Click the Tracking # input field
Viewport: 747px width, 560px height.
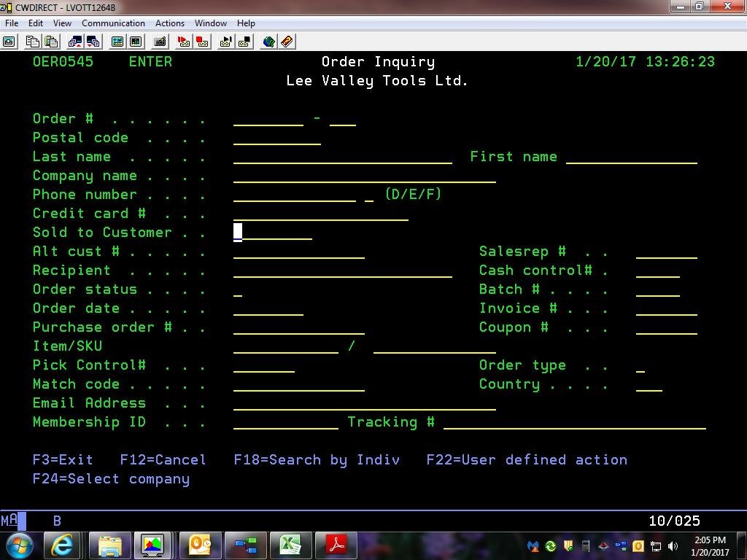[x=575, y=423]
